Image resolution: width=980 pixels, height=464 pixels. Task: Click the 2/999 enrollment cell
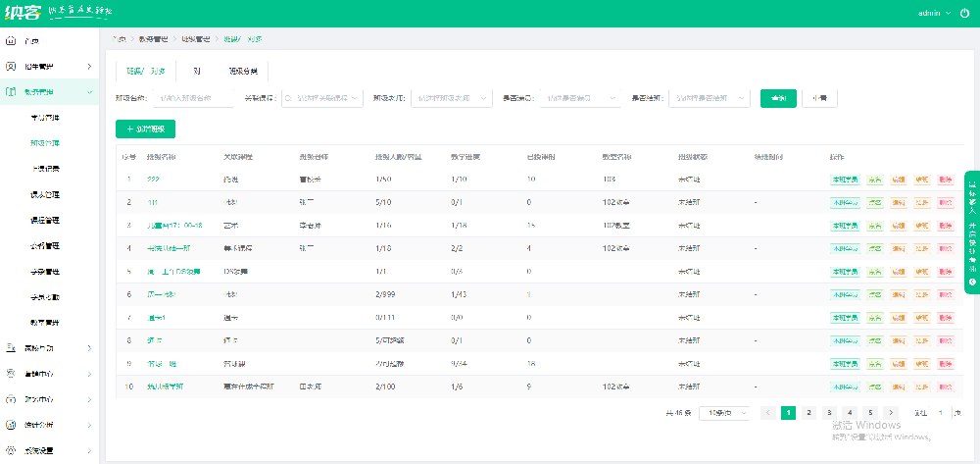point(385,295)
